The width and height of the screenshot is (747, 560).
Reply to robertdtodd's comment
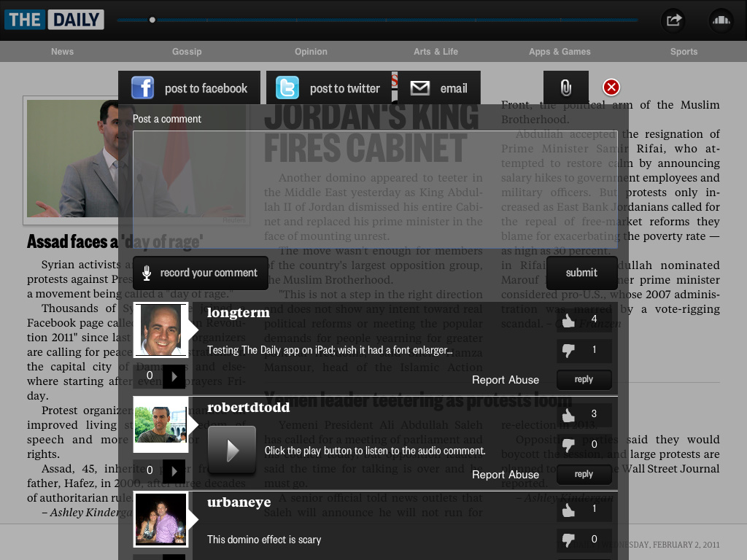pyautogui.click(x=584, y=474)
